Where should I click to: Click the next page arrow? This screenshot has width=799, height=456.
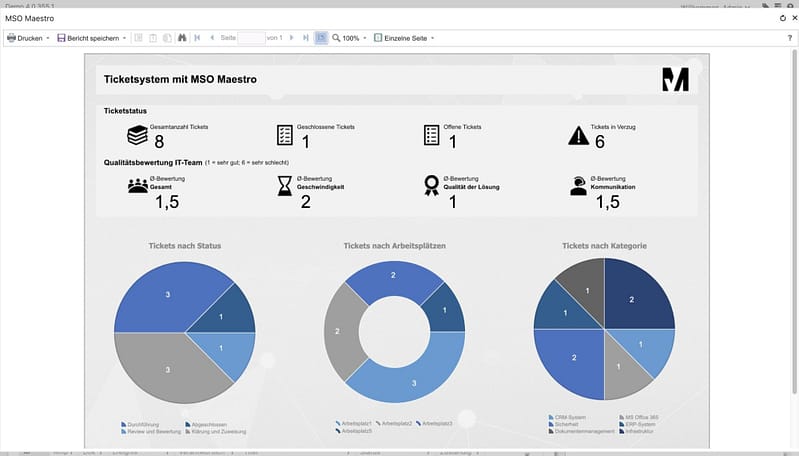click(x=291, y=38)
